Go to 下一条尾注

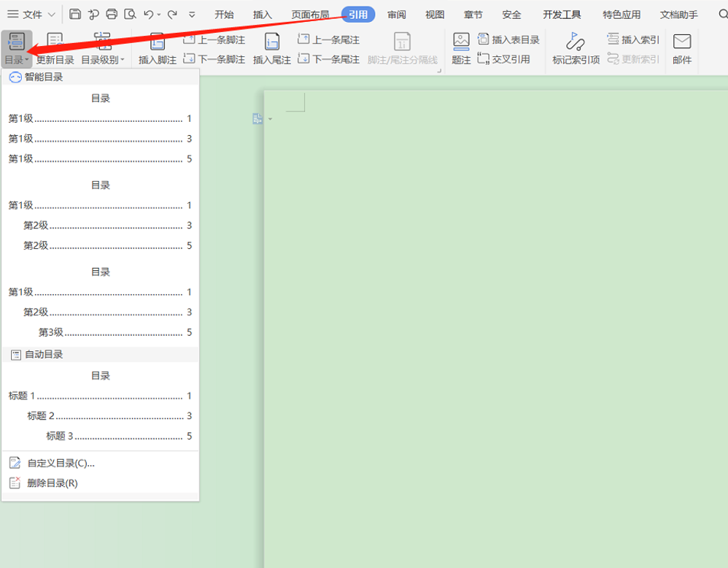329,59
